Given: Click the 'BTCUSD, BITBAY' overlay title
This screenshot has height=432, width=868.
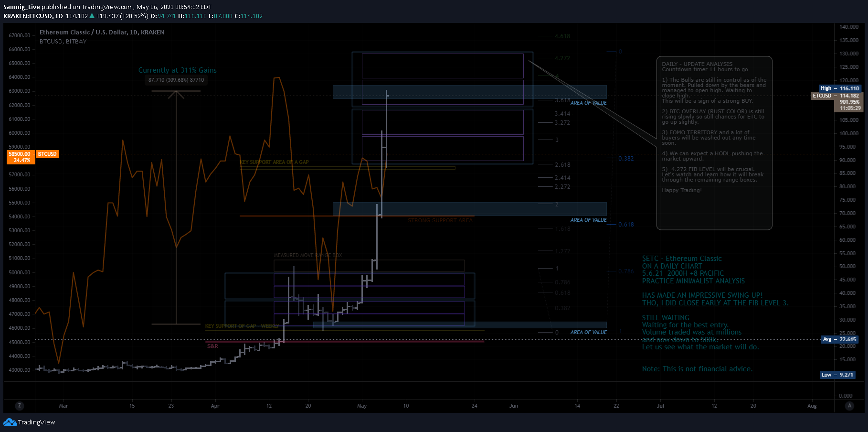Looking at the screenshot, I should 63,42.
